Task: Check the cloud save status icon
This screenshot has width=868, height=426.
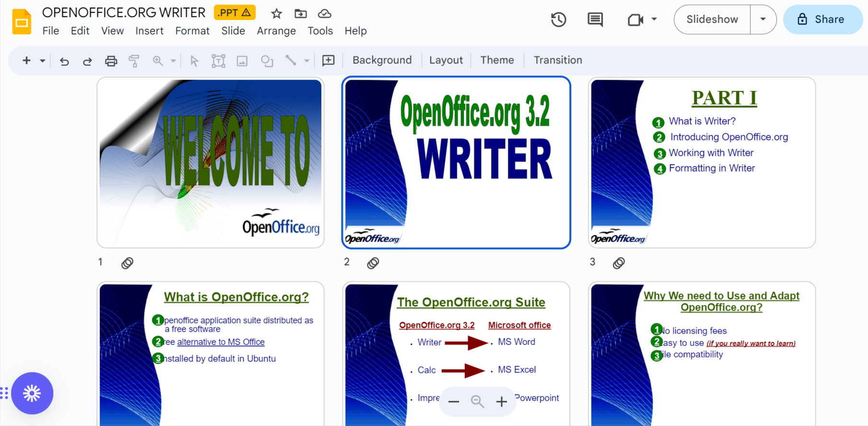Action: (325, 13)
